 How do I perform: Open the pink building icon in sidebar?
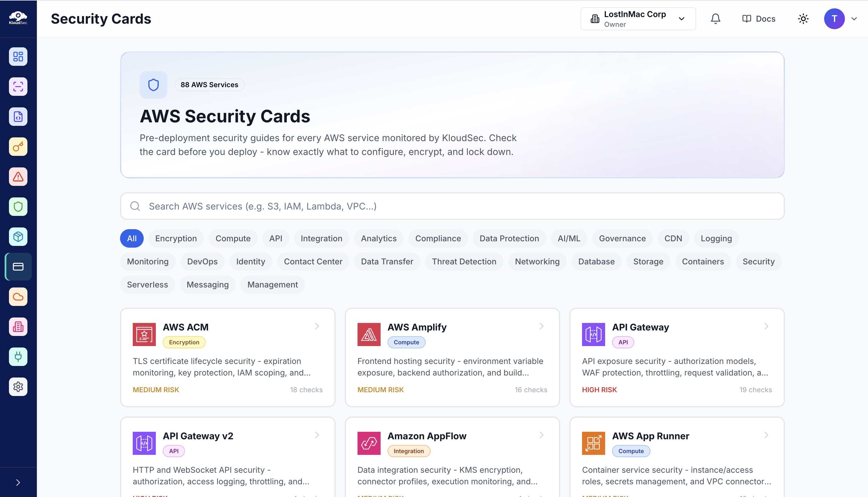18,327
